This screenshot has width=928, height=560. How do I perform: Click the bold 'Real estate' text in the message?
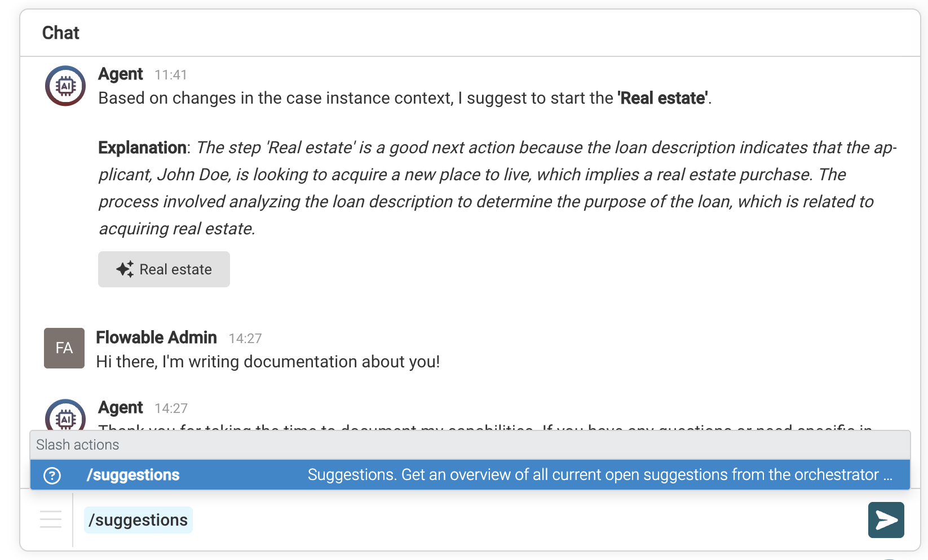tap(661, 97)
